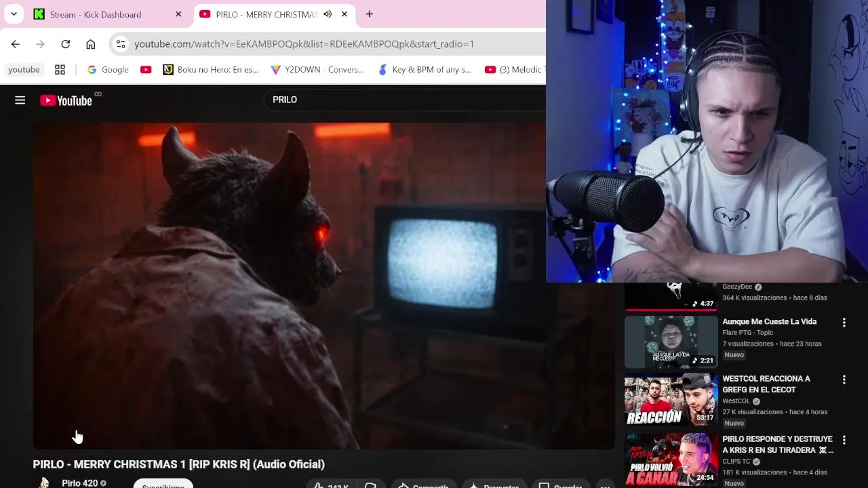Viewport: 868px width, 488px height.
Task: Click the video title PIRLO - MERRY CHRISTMAS 1
Action: [x=179, y=464]
